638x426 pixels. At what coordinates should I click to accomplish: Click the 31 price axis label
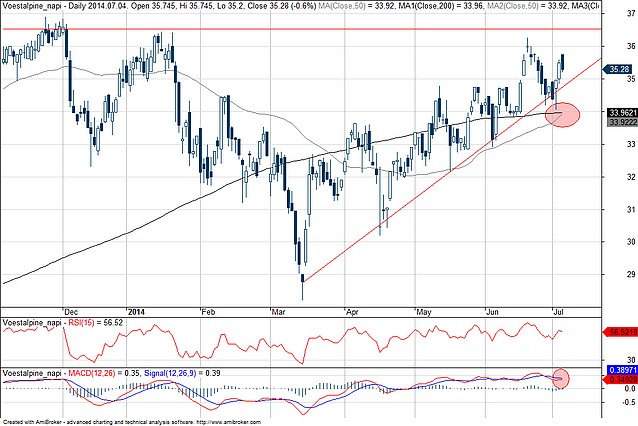coord(631,209)
